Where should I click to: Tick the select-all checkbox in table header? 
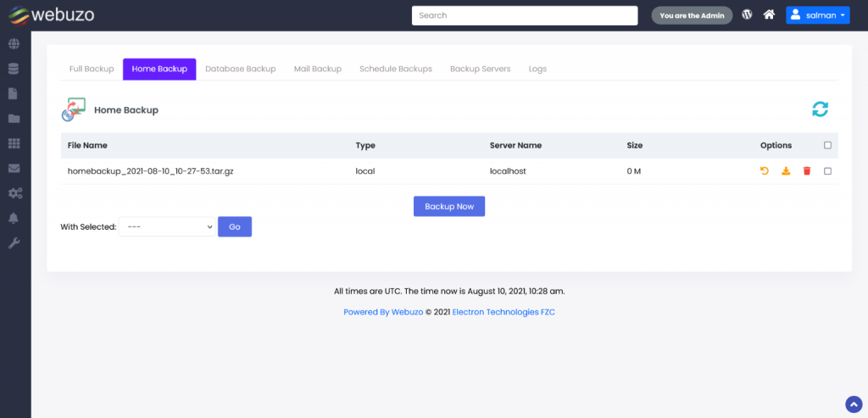(x=828, y=146)
